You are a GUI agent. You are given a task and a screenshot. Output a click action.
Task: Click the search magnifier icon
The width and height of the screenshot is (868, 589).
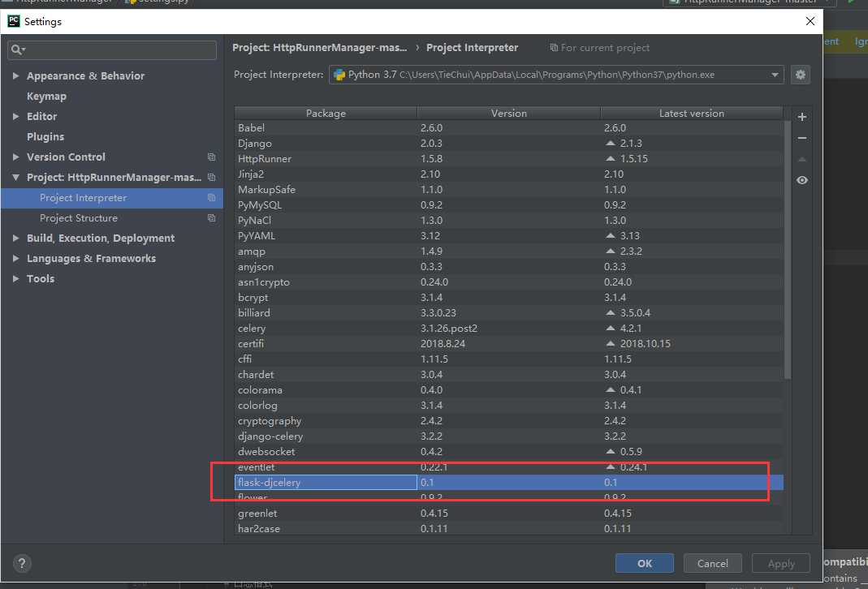[18, 49]
